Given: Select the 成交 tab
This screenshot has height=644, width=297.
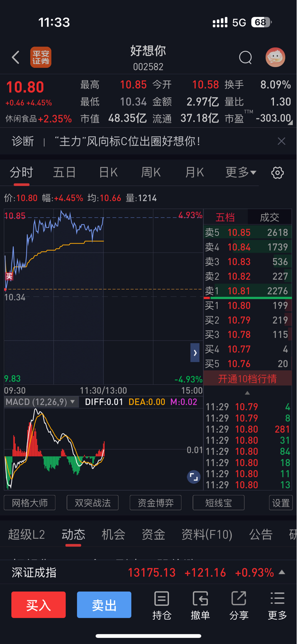Looking at the screenshot, I should 270,217.
